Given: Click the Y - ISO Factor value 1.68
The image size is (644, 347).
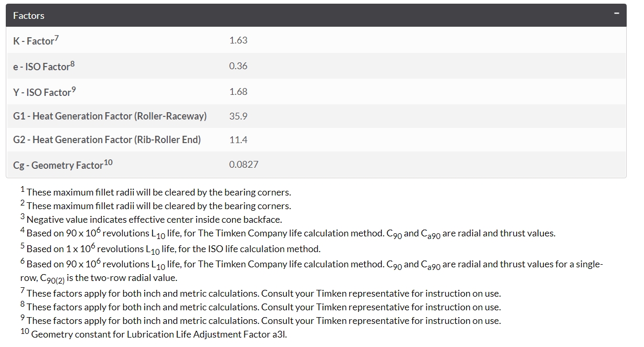Looking at the screenshot, I should click(x=238, y=92).
